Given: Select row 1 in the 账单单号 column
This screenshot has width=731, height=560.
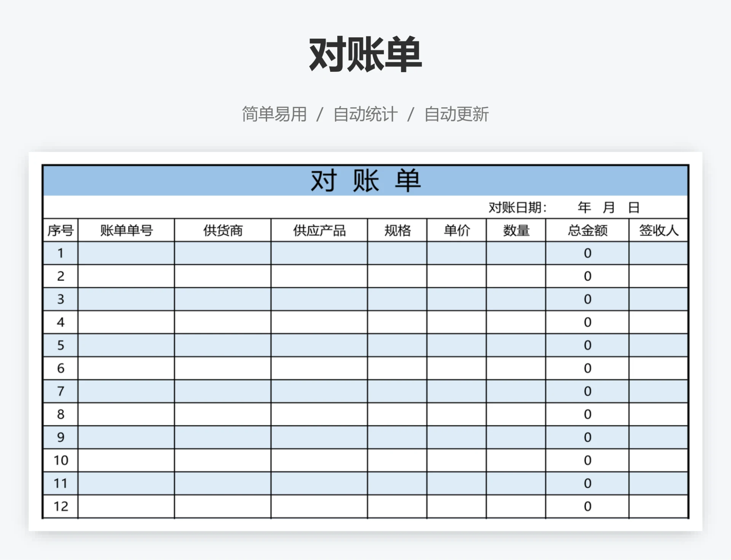Looking at the screenshot, I should click(126, 253).
